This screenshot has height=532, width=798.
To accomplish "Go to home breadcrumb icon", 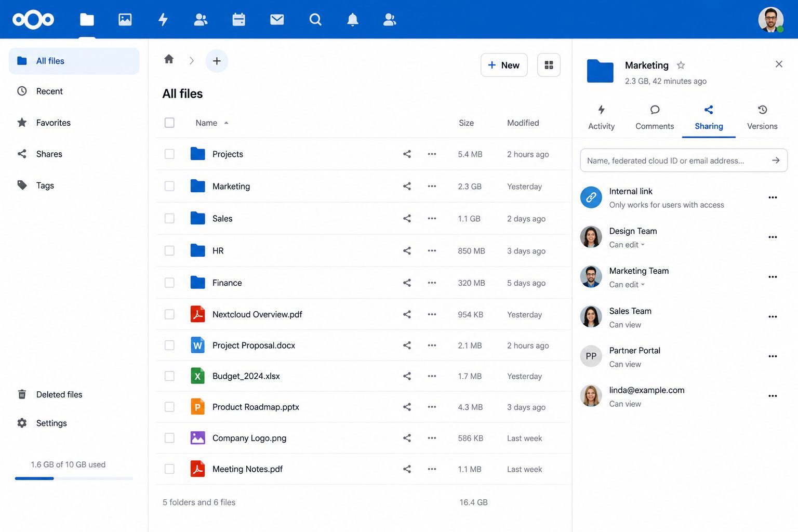I will (169, 59).
